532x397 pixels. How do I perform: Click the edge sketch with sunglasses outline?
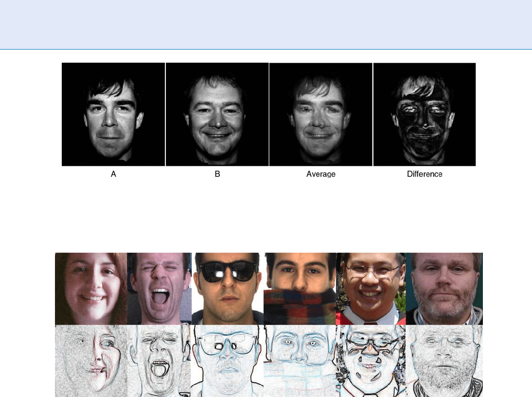point(228,361)
